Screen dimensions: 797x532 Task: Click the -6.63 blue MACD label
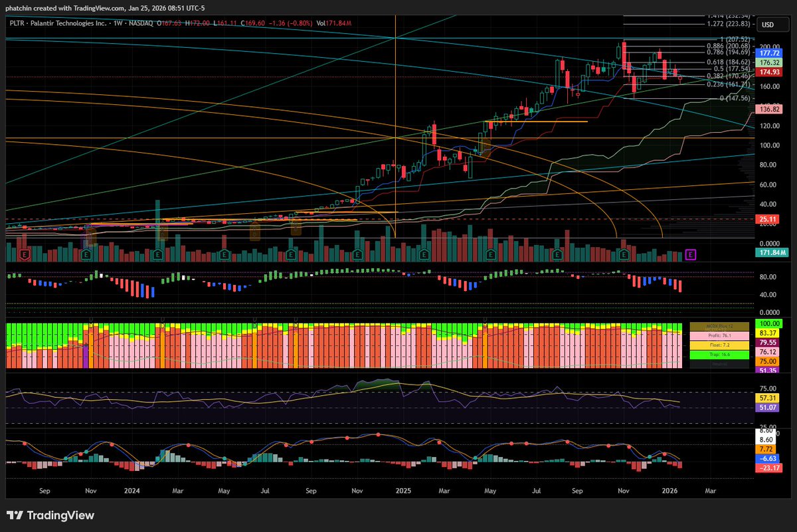(768, 458)
